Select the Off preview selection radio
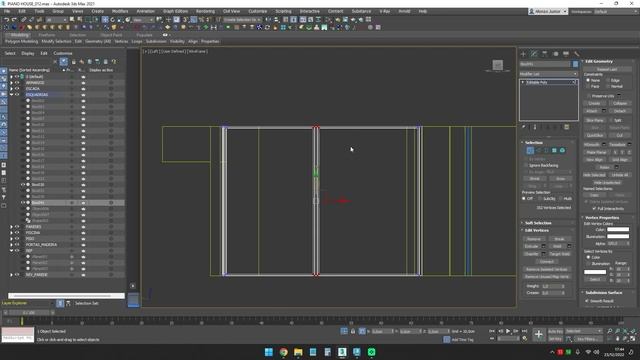The image size is (640, 360). click(524, 198)
